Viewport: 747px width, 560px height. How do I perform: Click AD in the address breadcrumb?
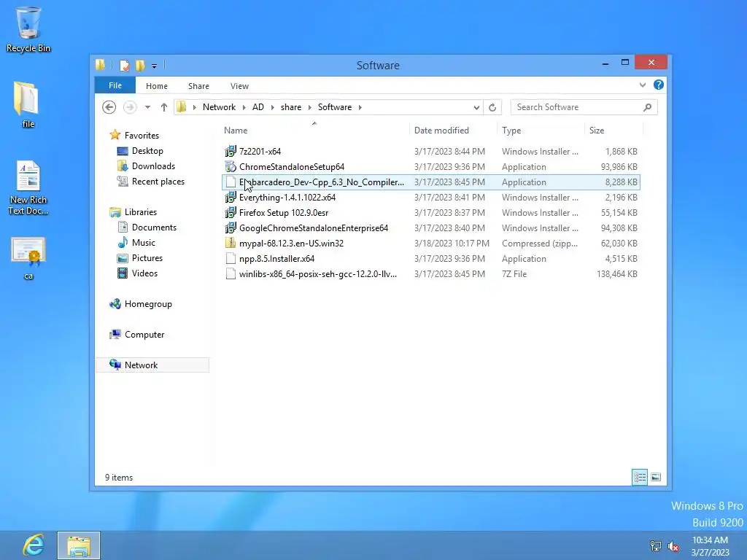pyautogui.click(x=258, y=107)
